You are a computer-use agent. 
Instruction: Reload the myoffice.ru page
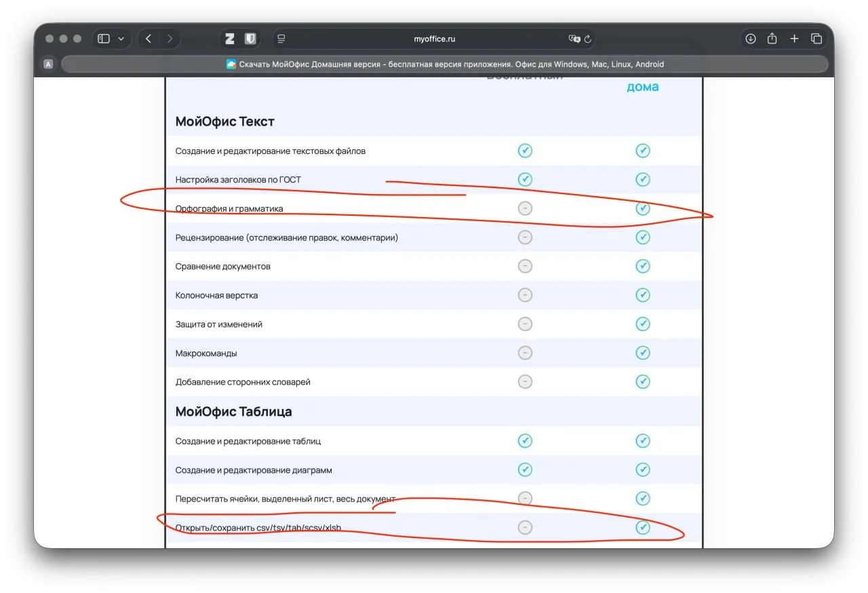click(x=588, y=39)
